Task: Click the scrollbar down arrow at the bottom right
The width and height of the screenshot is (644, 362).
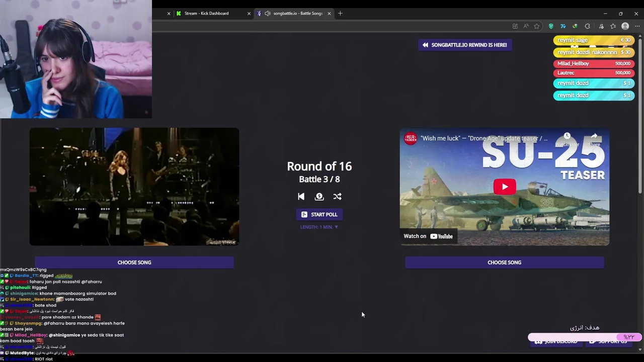Action: click(640, 349)
